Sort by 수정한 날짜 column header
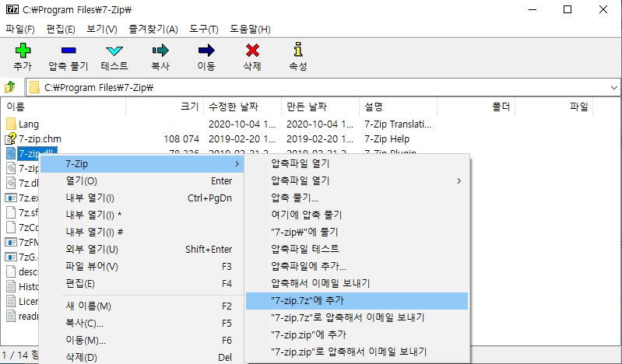The height and width of the screenshot is (364, 622). pos(242,107)
